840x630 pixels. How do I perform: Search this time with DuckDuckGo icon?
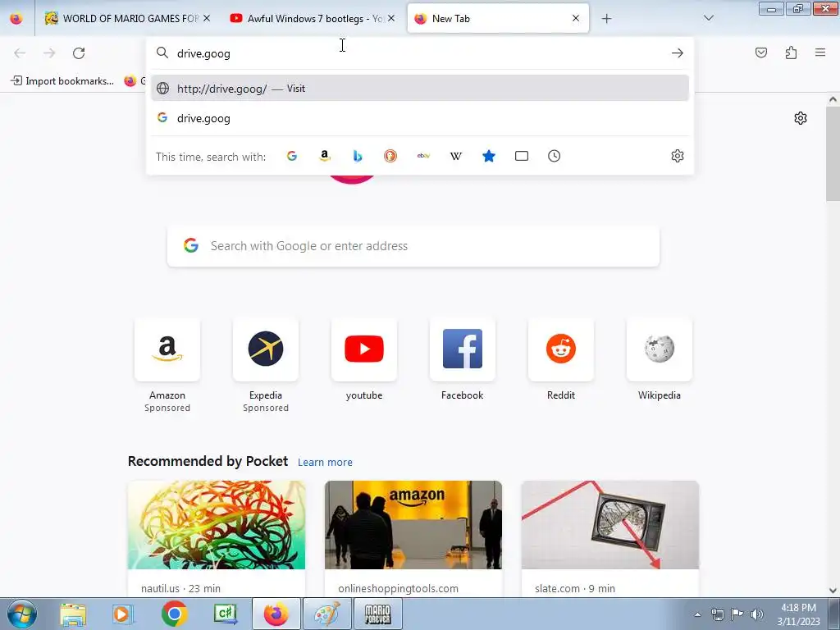[390, 156]
